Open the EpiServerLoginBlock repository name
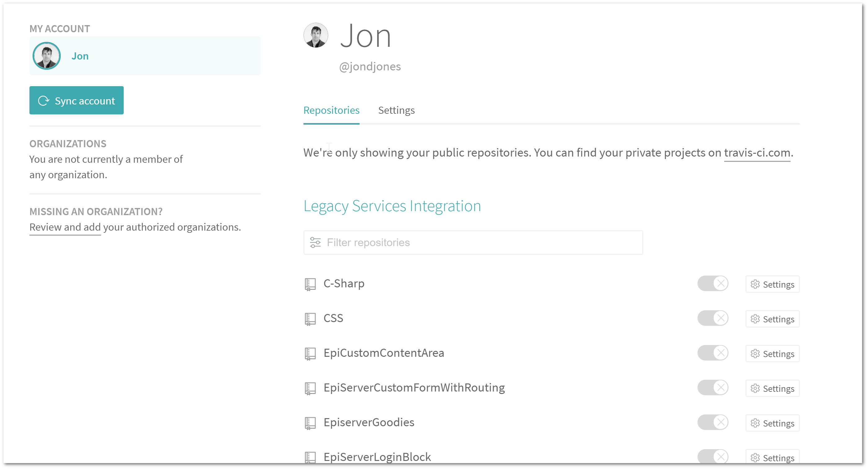Image resolution: width=868 pixels, height=469 pixels. tap(377, 457)
